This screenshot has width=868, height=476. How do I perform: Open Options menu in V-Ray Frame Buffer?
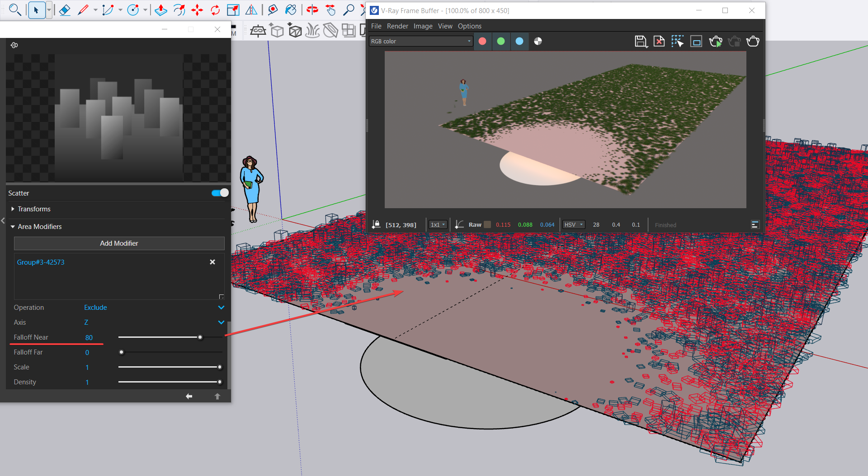[x=469, y=26]
